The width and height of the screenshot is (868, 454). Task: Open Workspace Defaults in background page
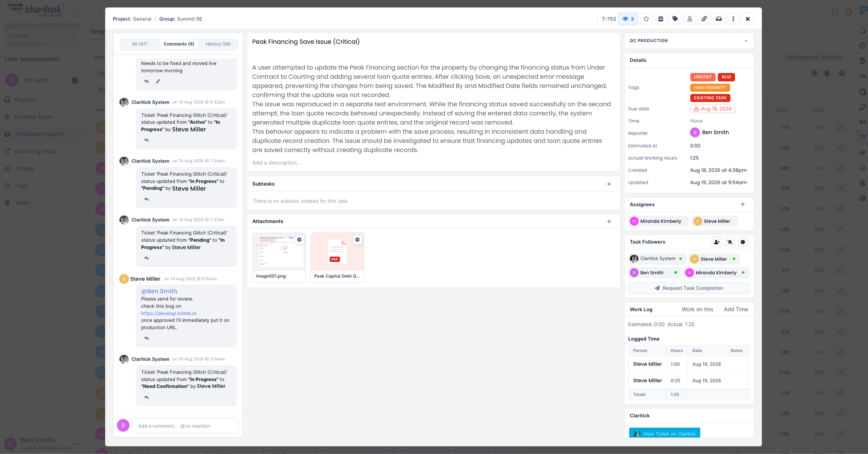(815, 58)
